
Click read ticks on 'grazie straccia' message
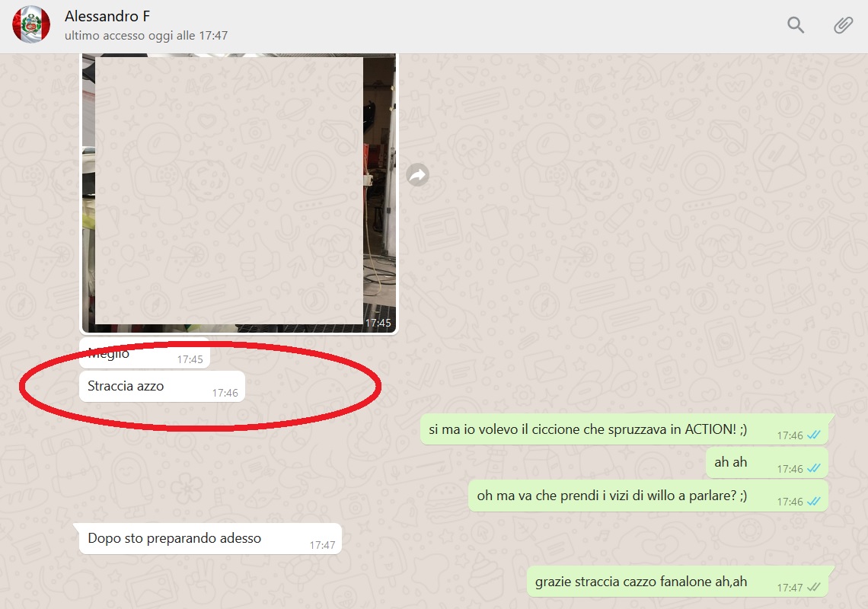pyautogui.click(x=814, y=588)
